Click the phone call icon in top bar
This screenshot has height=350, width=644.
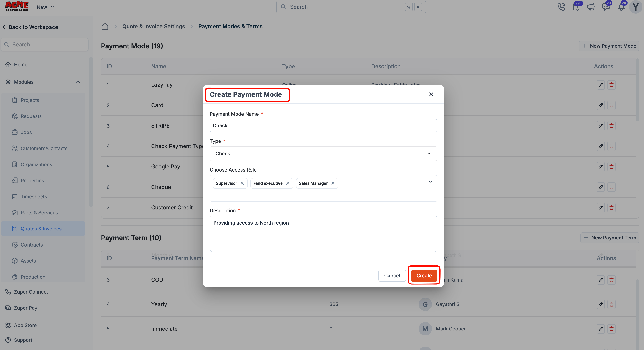561,7
